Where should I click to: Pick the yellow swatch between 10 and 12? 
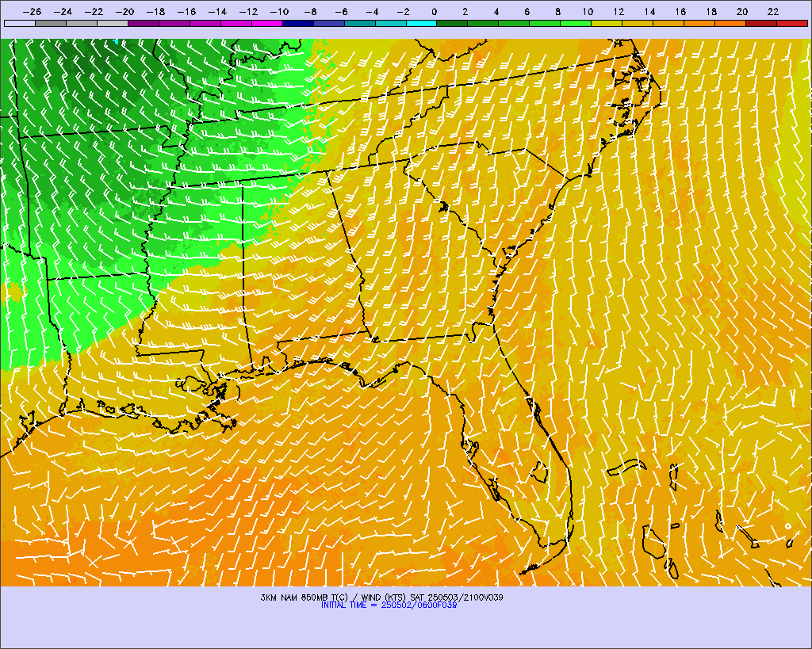pyautogui.click(x=607, y=23)
